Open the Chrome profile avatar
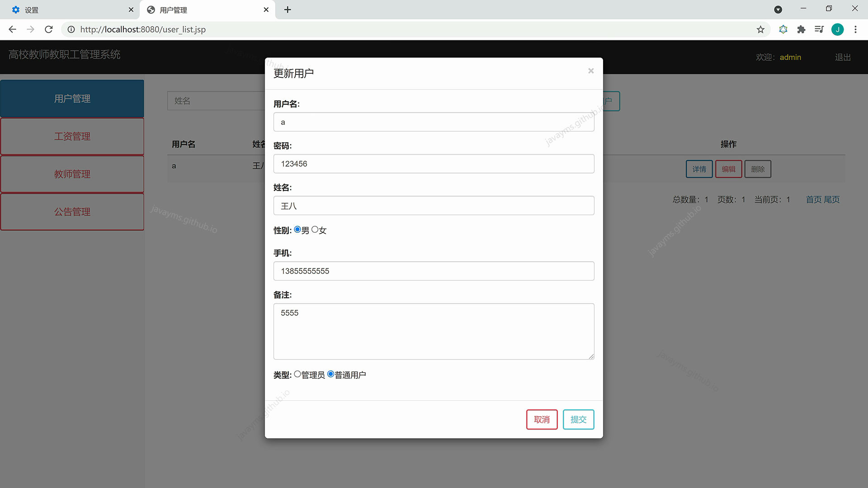 pyautogui.click(x=838, y=29)
